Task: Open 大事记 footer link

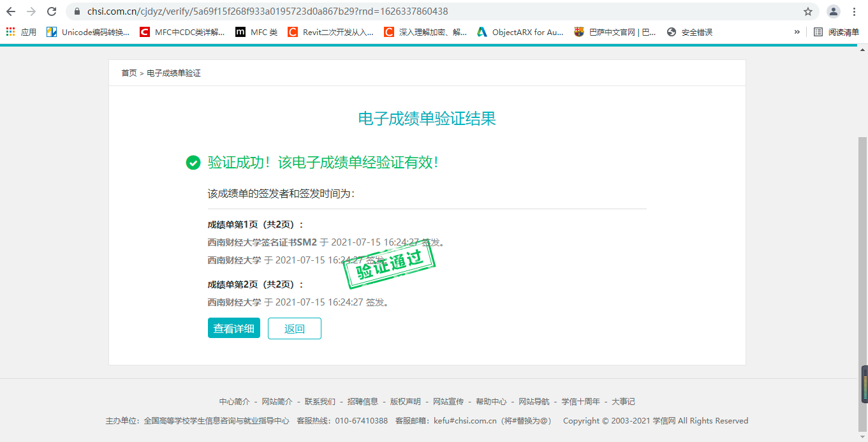Action: click(624, 402)
